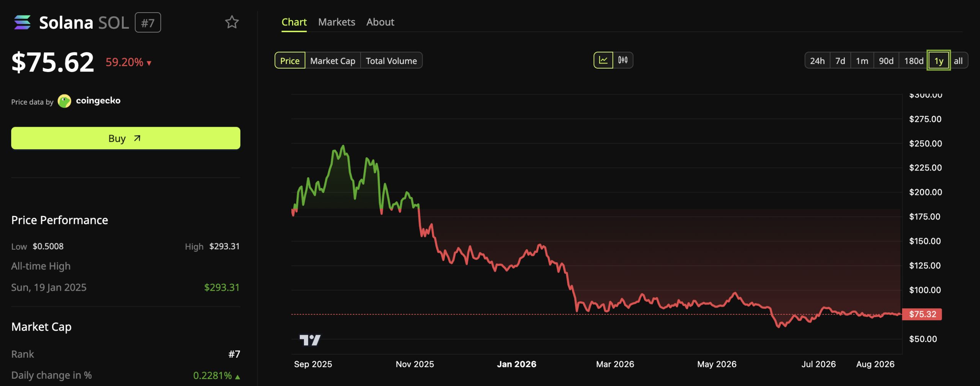Switch to candlestick chart view icon
The height and width of the screenshot is (386, 980).
coord(623,60)
